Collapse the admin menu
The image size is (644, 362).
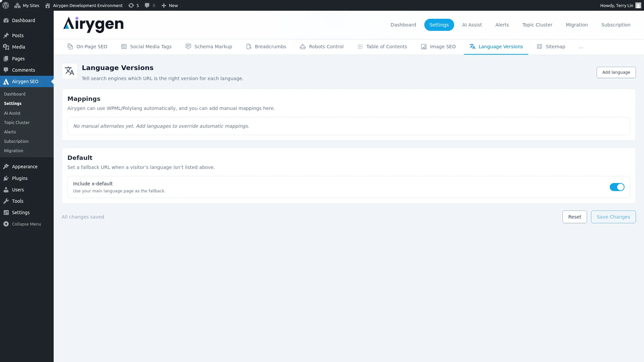click(x=22, y=224)
